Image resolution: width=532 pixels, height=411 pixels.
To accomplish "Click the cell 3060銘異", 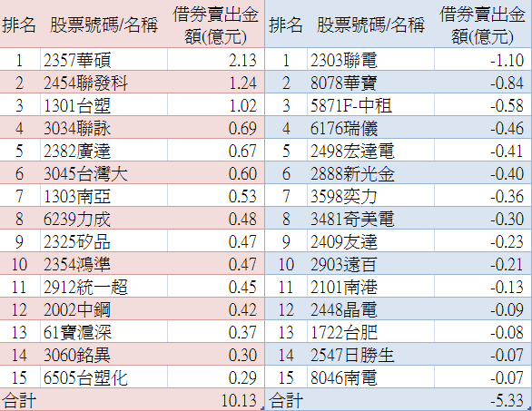I will click(x=103, y=355).
